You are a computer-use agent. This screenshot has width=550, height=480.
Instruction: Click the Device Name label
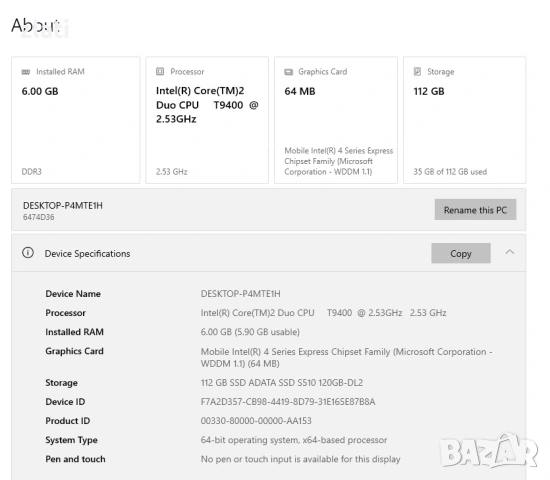[73, 294]
